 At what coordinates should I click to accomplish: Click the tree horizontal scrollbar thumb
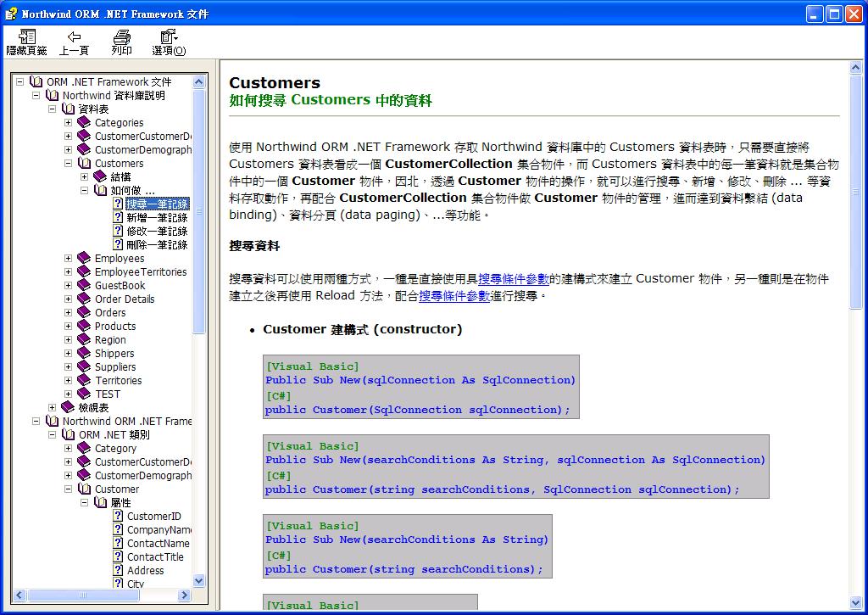pyautogui.click(x=83, y=595)
